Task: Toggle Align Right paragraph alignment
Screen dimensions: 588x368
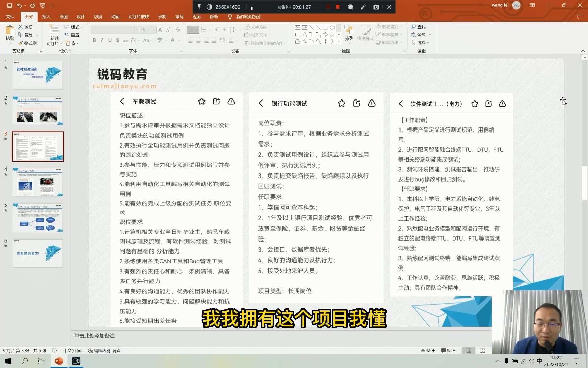Action: 206,40
